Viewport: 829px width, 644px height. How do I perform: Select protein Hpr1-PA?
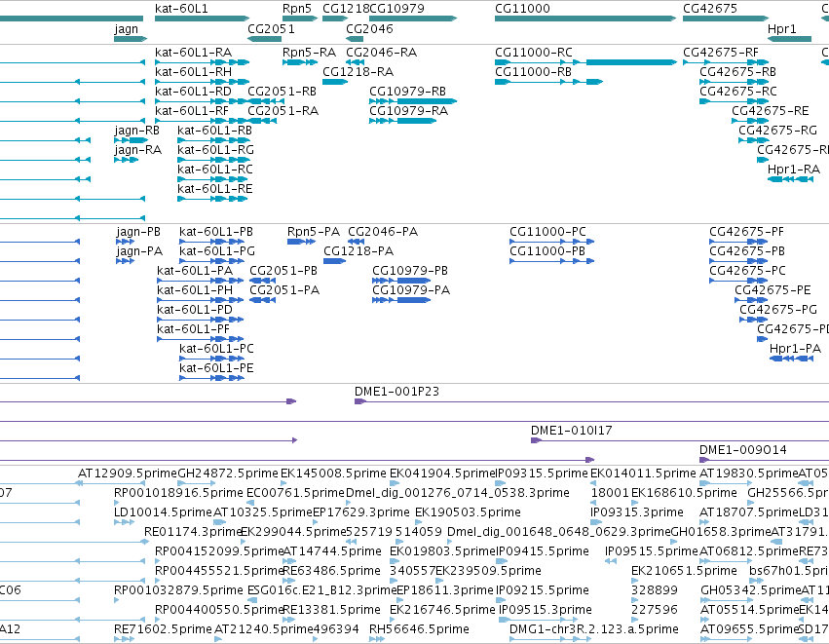(796, 349)
